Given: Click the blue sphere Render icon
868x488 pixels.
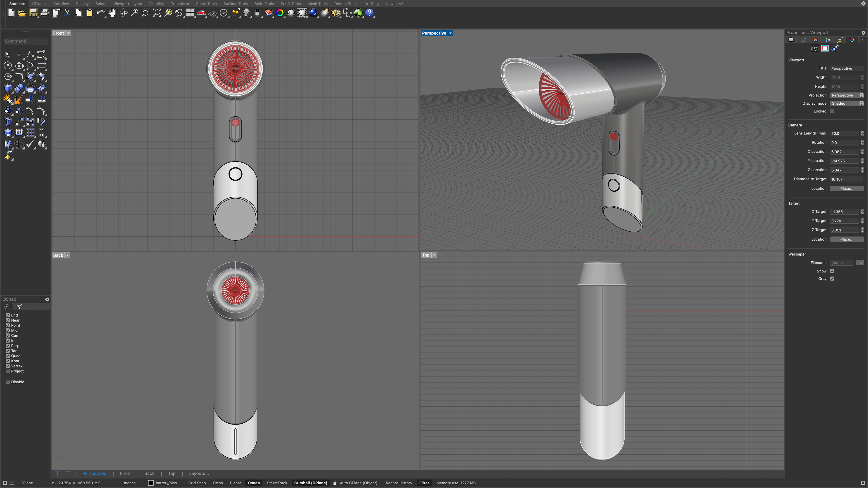Looking at the screenshot, I should (x=313, y=13).
